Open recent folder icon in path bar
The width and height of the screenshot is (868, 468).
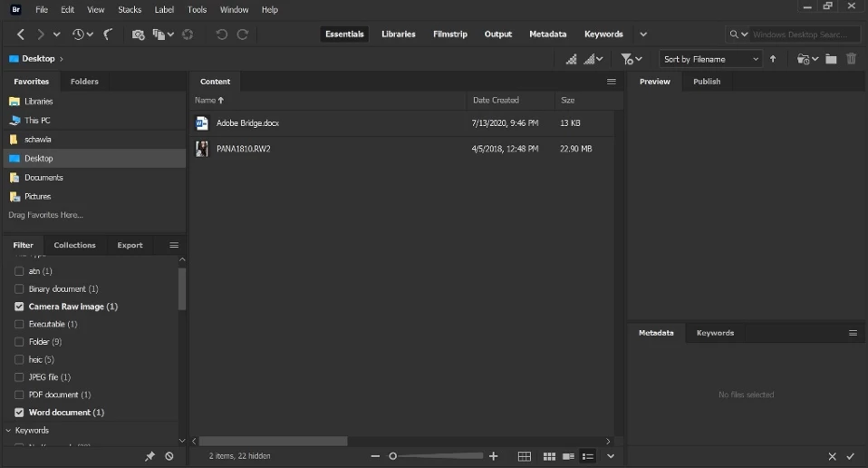tap(804, 59)
